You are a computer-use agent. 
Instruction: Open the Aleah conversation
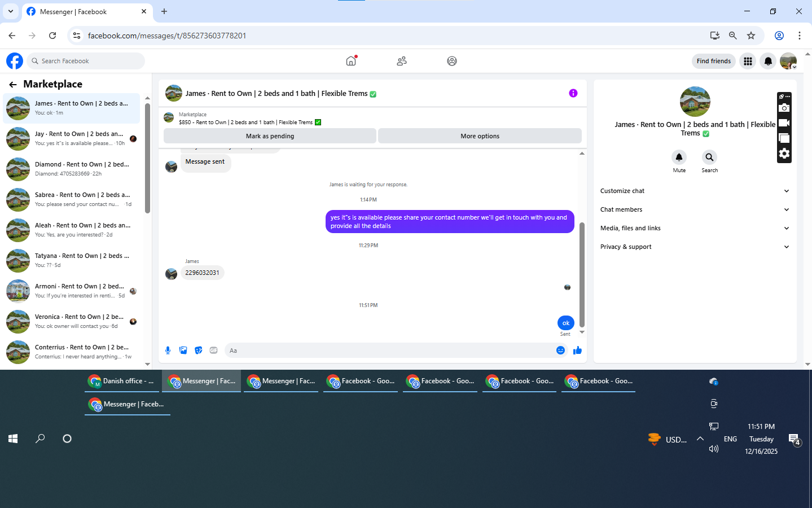pos(72,230)
